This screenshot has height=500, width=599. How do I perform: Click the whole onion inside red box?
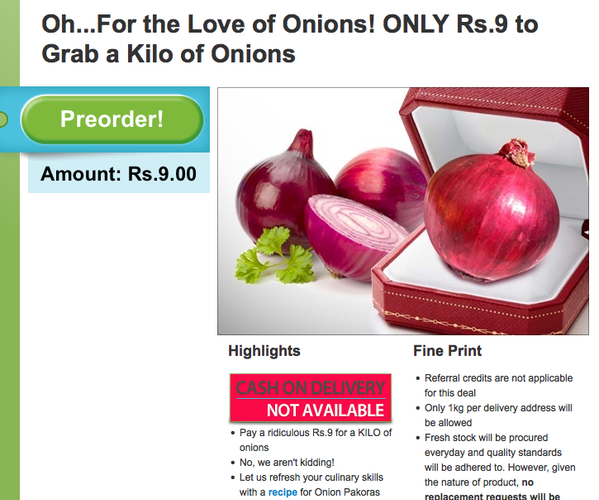point(492,212)
